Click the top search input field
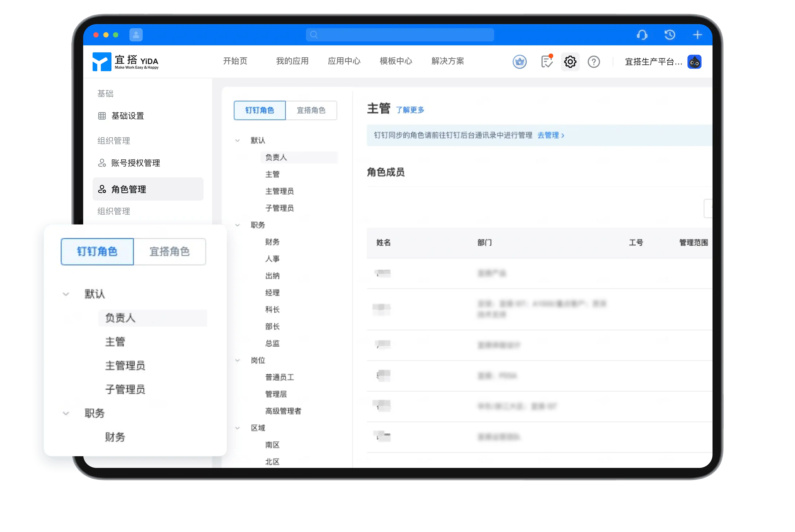This screenshot has height=532, width=795. 400,35
